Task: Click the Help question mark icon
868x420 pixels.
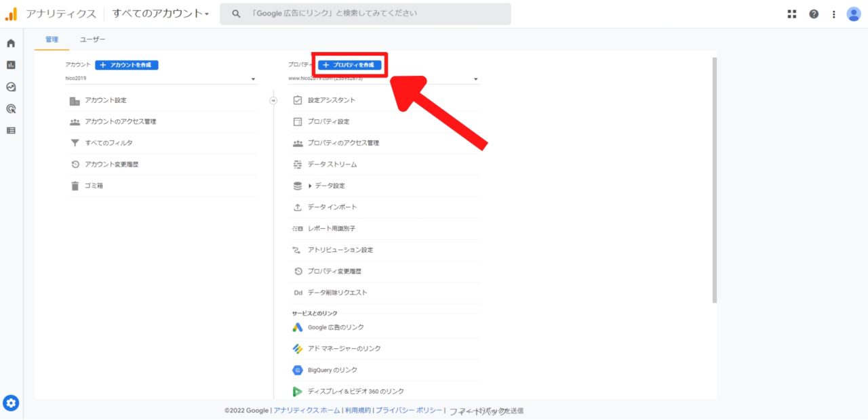Action: tap(813, 14)
